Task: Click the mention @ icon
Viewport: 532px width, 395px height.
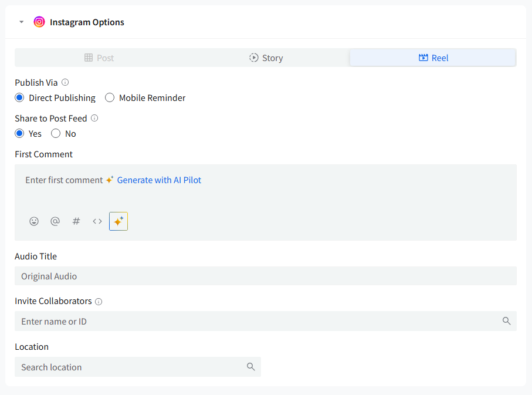Action: (55, 221)
